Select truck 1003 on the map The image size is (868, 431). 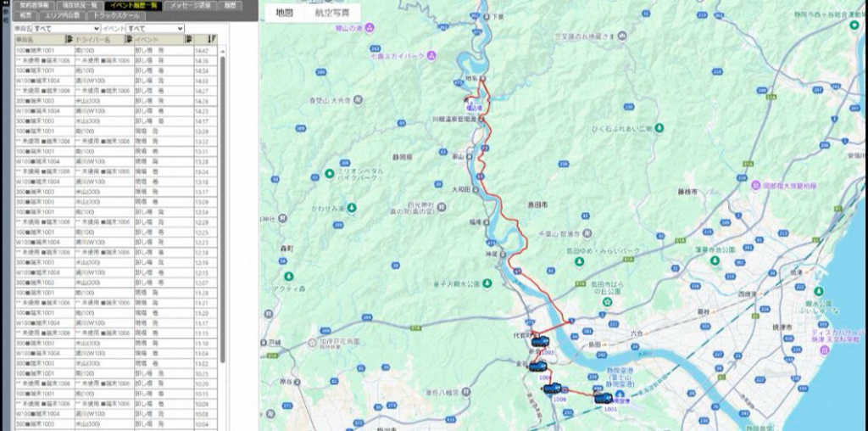540,342
